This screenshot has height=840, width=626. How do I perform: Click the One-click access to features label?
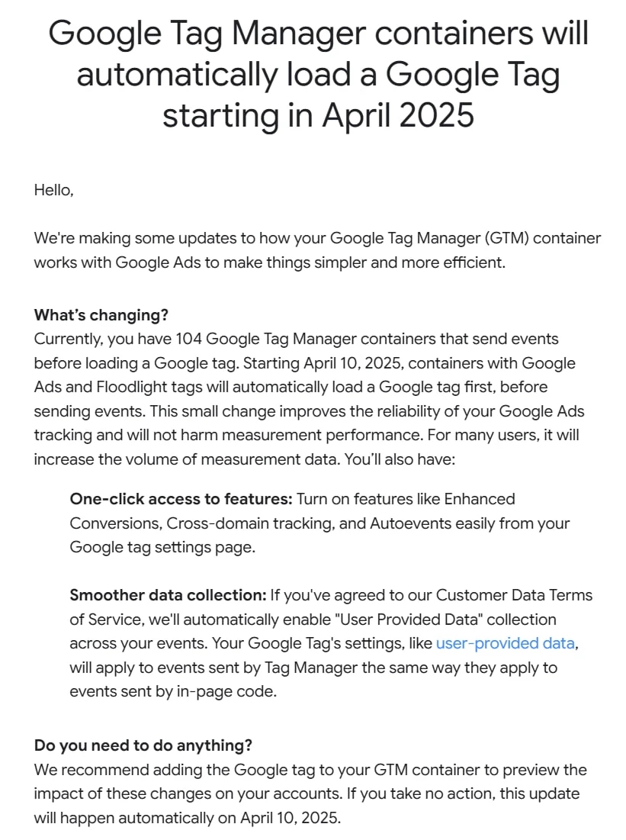point(181,499)
